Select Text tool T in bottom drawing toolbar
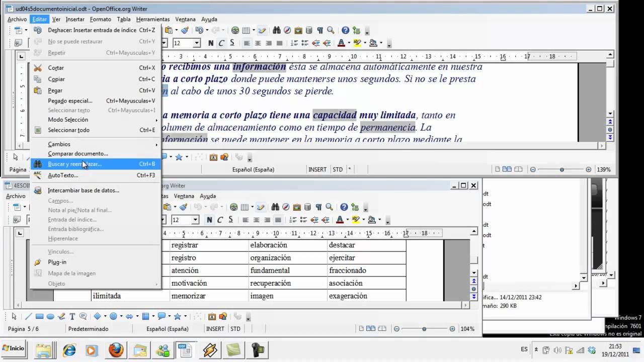Viewport: 644px width, 362px height. pos(72,316)
